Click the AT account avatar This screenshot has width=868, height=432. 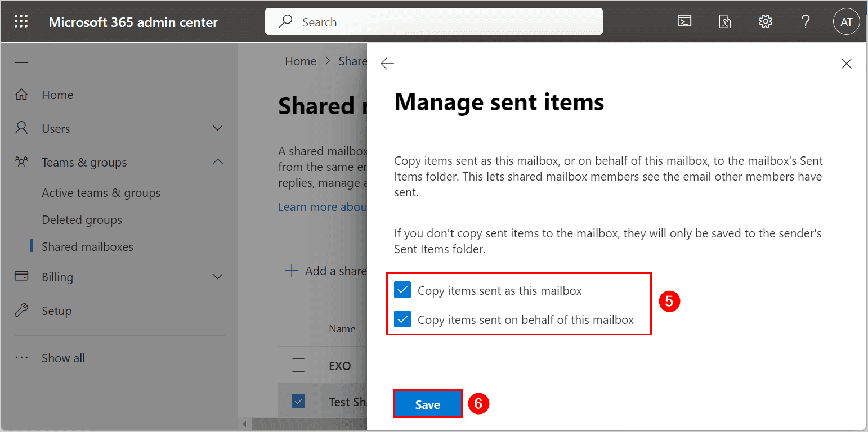(846, 22)
